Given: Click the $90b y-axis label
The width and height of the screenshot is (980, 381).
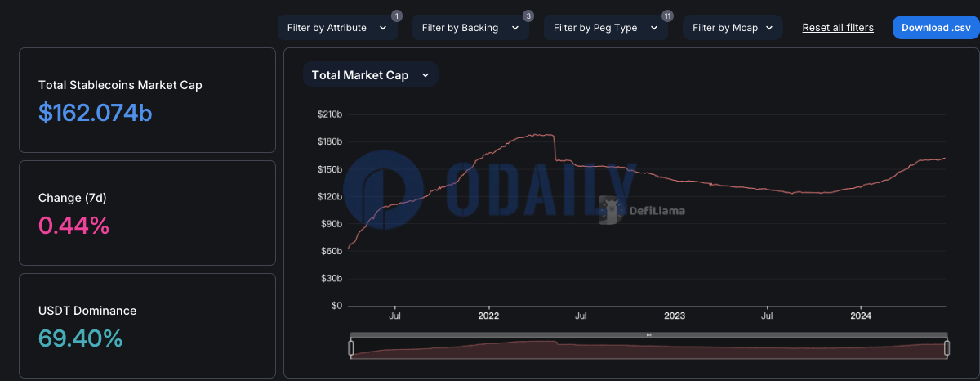Looking at the screenshot, I should click(x=332, y=224).
